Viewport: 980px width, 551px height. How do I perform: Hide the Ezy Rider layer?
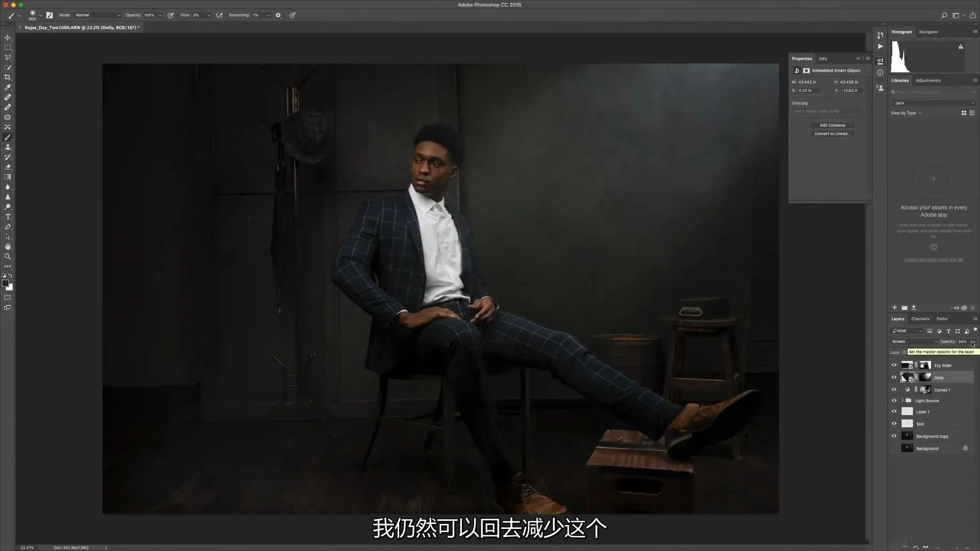[x=894, y=365]
